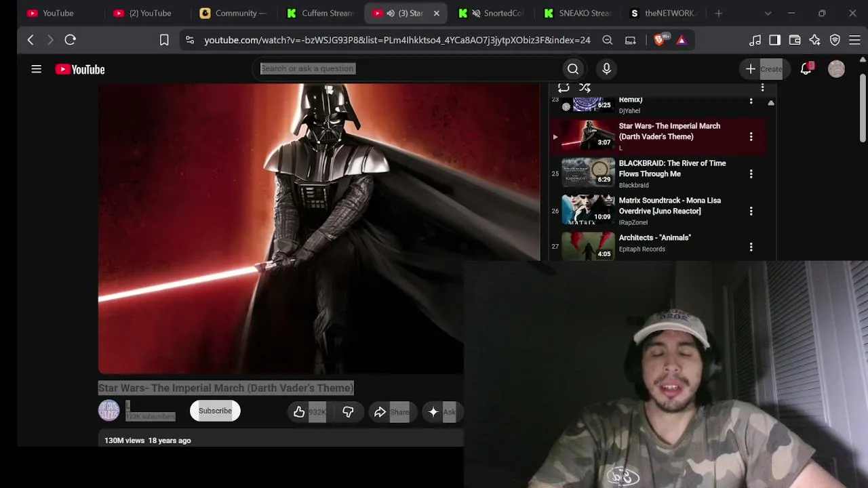Open options for Architects Animals playlist item
This screenshot has height=488, width=868.
(x=751, y=247)
